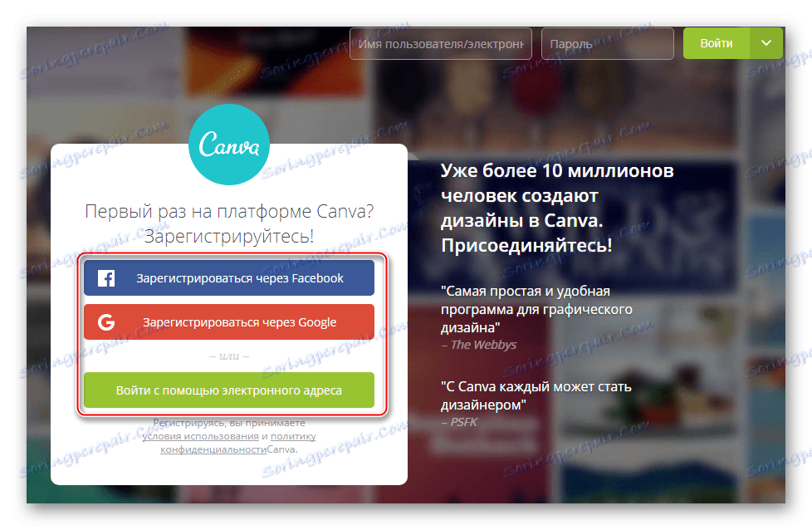
Task: Click the Google "G" icon
Action: pyautogui.click(x=105, y=321)
